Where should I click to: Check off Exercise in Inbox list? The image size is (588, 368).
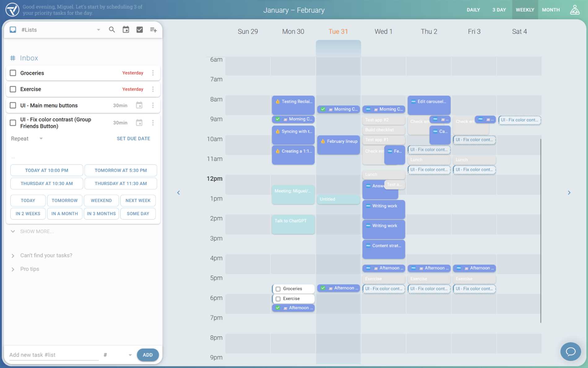[13, 89]
